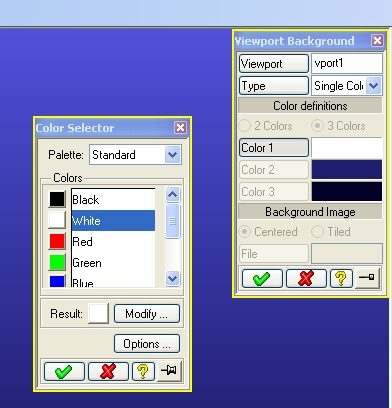Click the Color 1 button

pos(274,148)
